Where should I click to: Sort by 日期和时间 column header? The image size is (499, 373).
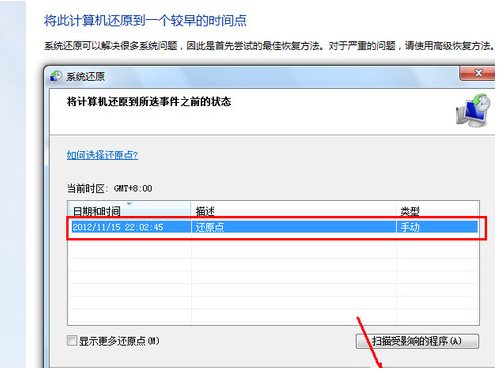tap(129, 210)
